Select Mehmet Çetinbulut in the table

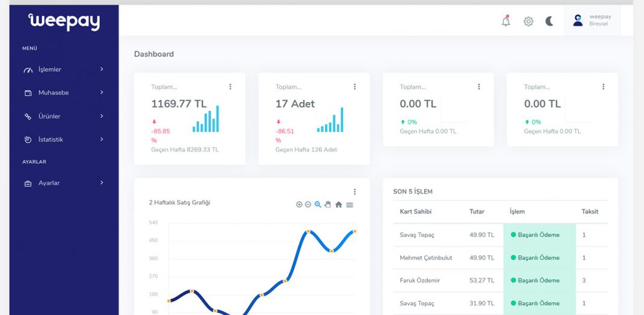pos(426,258)
